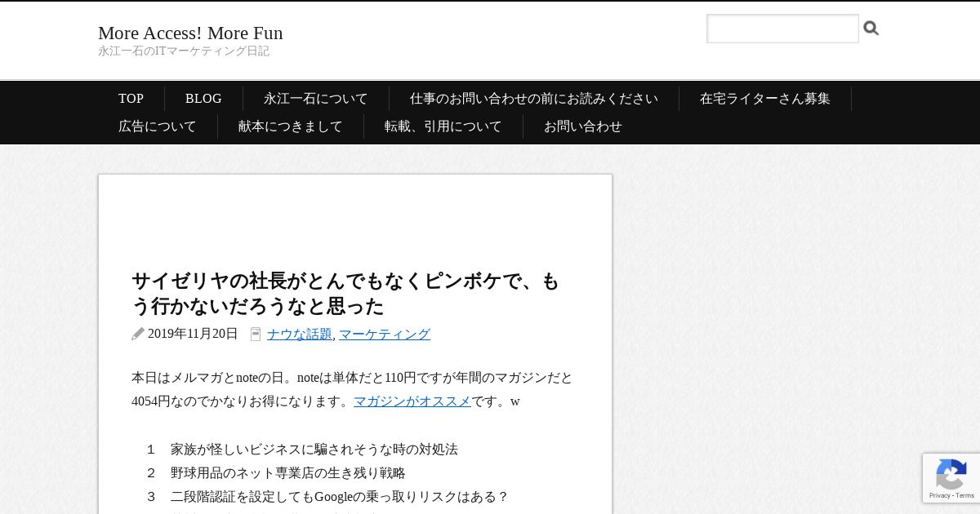This screenshot has width=980, height=514.
Task: Open the TOP menu item
Action: [131, 99]
